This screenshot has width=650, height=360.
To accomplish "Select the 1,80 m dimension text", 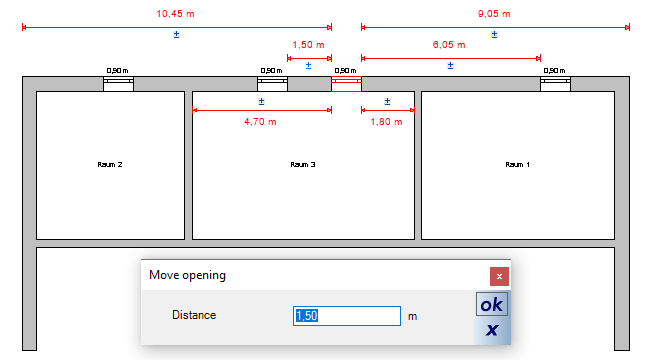I will pos(386,122).
